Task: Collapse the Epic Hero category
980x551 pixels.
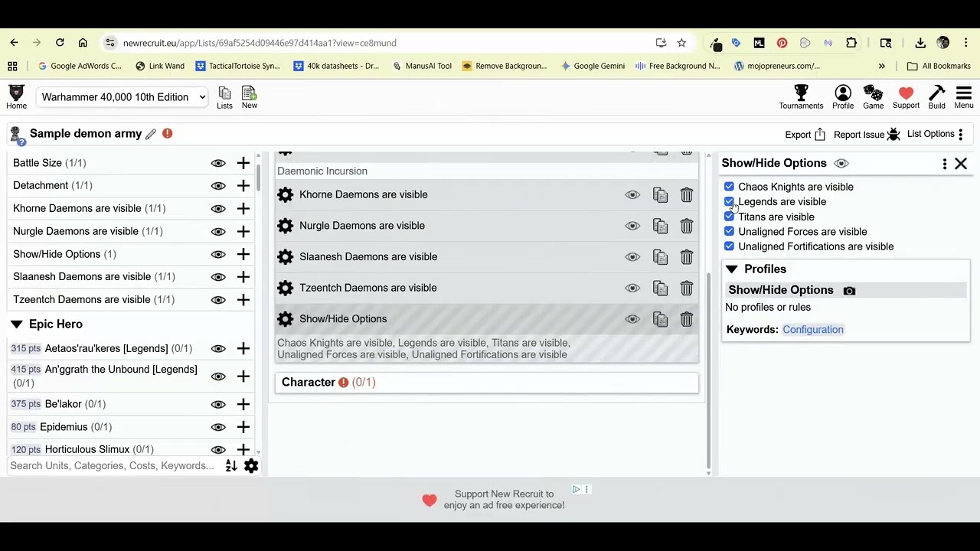Action: [16, 324]
